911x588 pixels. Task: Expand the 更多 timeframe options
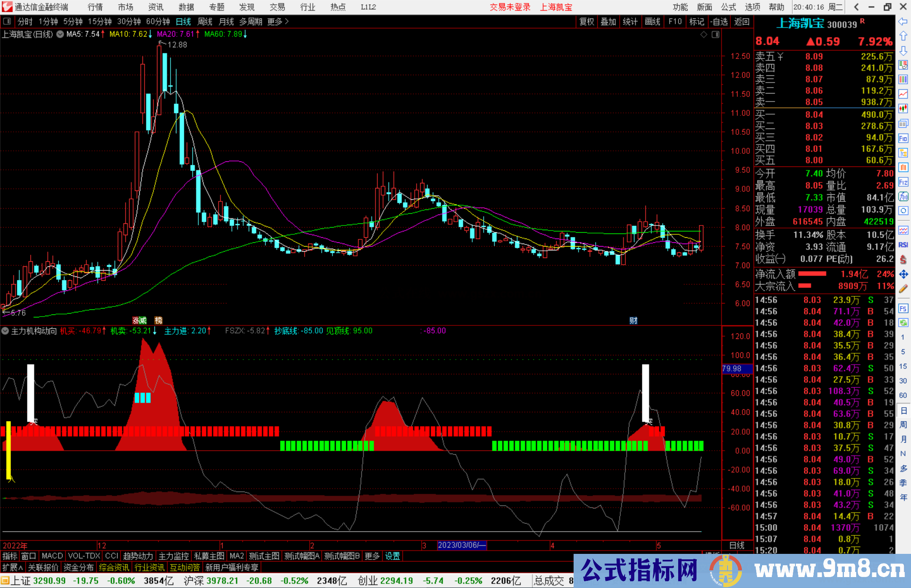point(278,21)
